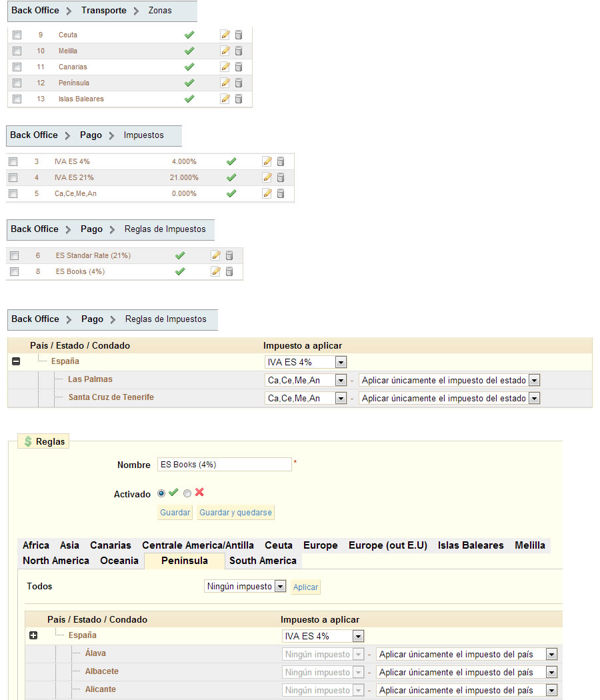Viewport: 600px width, 700px height.
Task: Check the Canarias row checkbox
Action: click(17, 67)
